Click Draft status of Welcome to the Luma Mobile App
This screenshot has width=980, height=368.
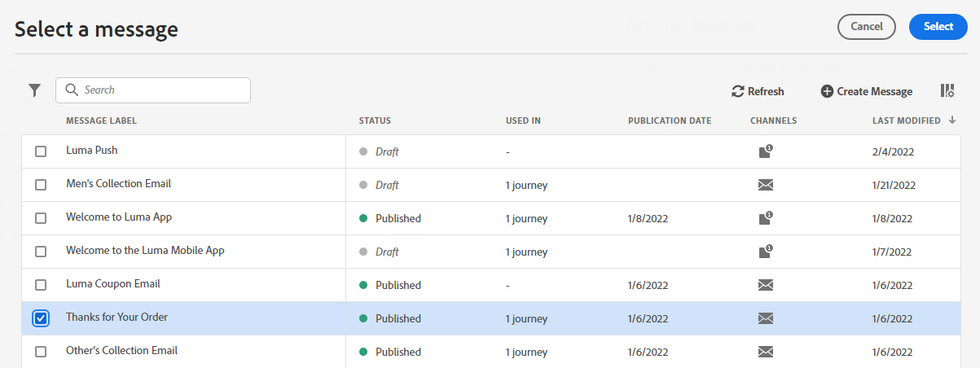(x=387, y=252)
